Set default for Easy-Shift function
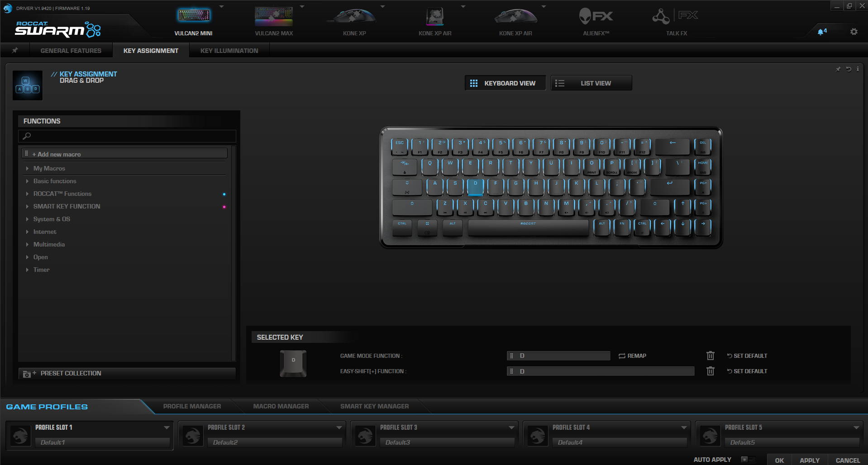 coord(747,371)
